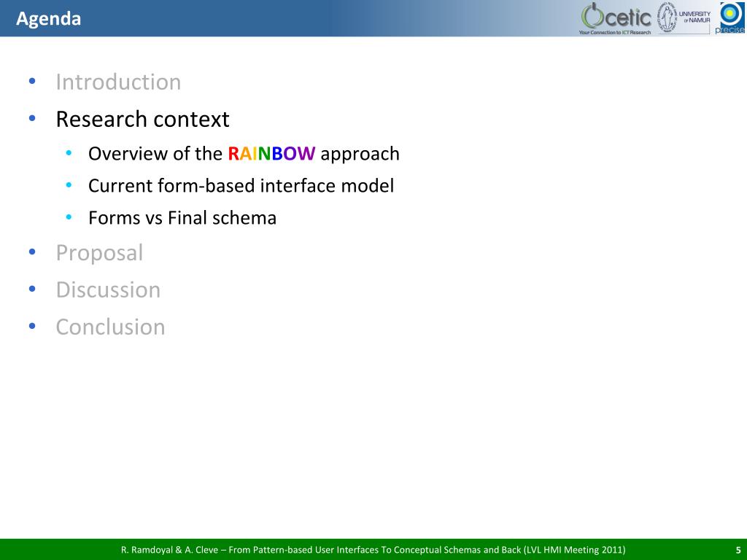Screen dimensions: 747x560
Task: Click the University of Namur logo
Action: [x=684, y=17]
